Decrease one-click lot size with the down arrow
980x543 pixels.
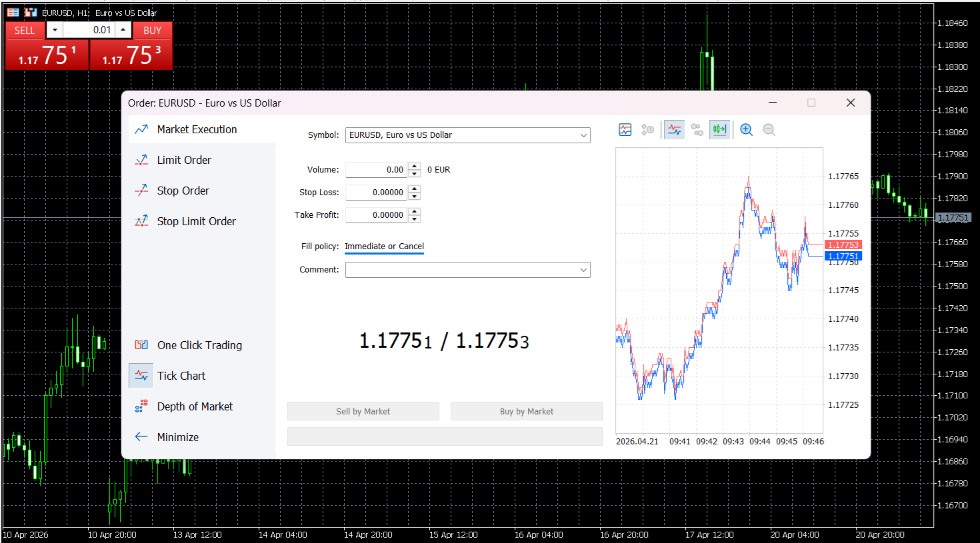[x=55, y=30]
